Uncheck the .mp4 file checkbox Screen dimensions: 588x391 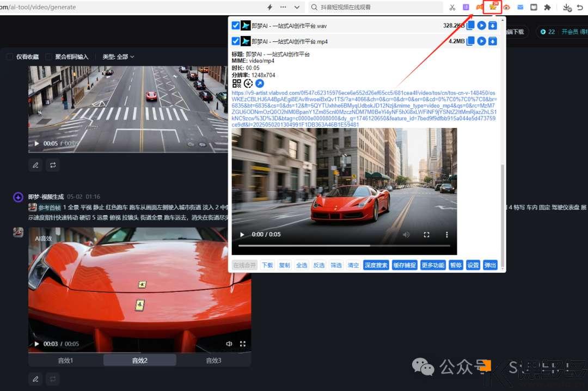pos(236,41)
